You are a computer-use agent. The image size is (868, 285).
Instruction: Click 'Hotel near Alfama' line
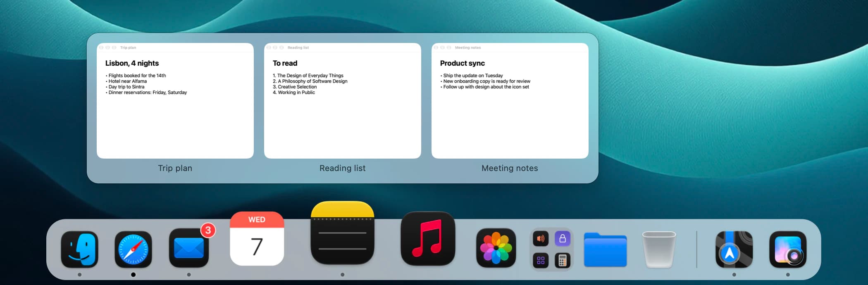tap(126, 81)
